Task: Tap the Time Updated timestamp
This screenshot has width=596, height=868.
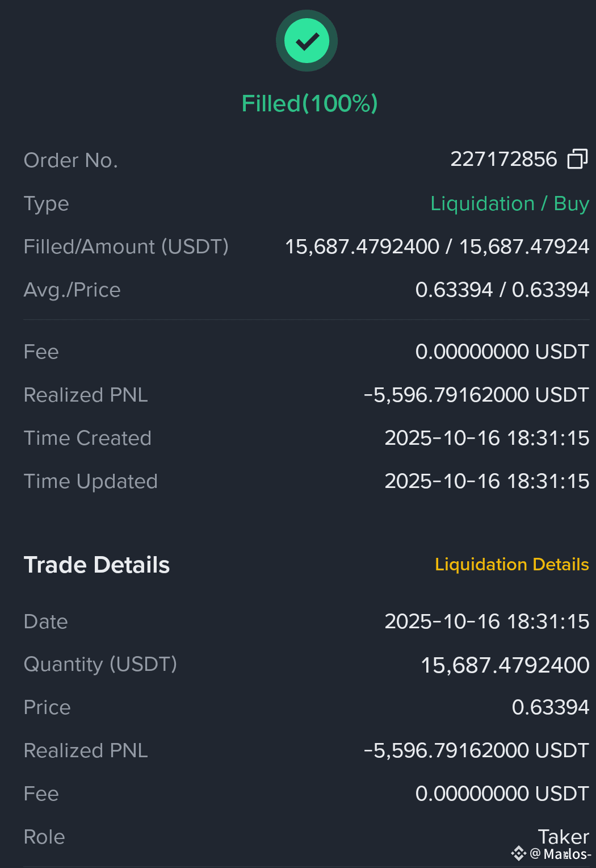Action: [487, 481]
